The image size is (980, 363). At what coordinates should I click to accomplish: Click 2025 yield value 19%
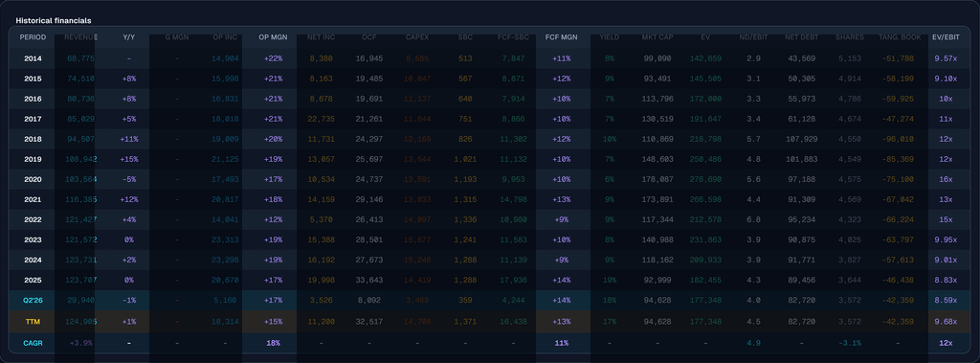(610, 281)
